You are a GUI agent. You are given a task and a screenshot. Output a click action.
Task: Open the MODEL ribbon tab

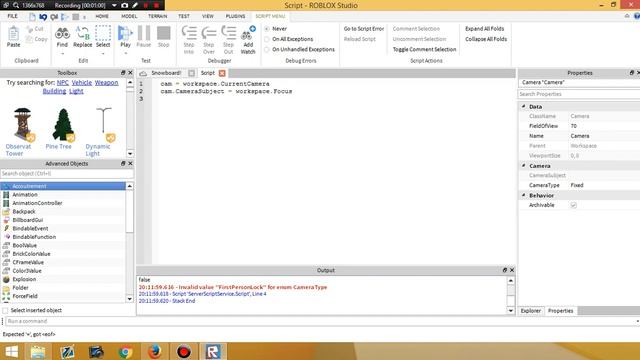point(129,16)
